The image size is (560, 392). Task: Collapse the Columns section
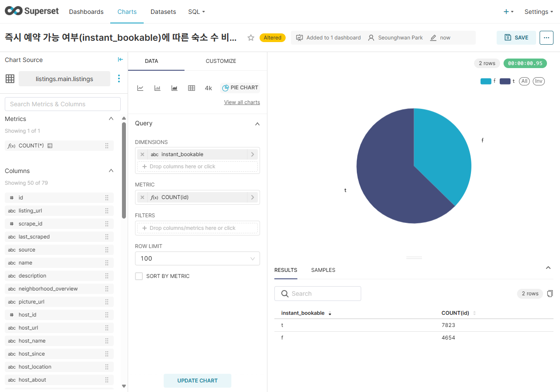tap(111, 171)
